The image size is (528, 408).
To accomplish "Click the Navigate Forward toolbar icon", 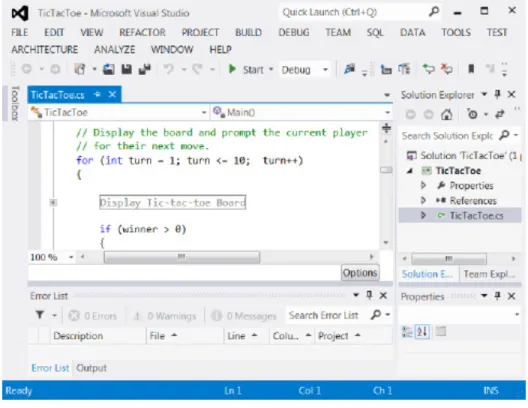I will click(55, 69).
